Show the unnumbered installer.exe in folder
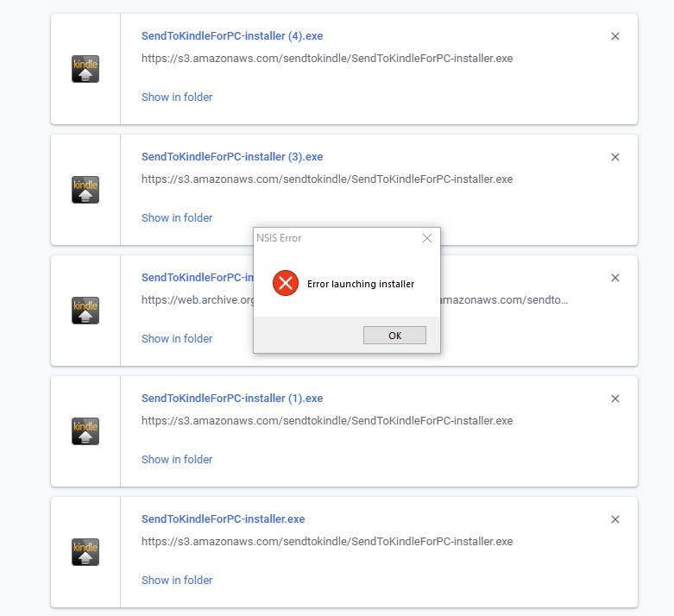Screen dimensions: 674x616 177,581
